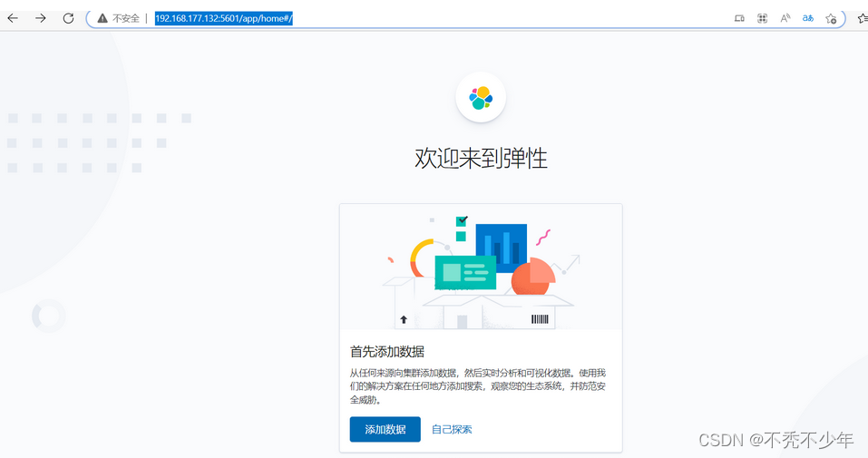Click the 添加数据 button

click(x=385, y=429)
